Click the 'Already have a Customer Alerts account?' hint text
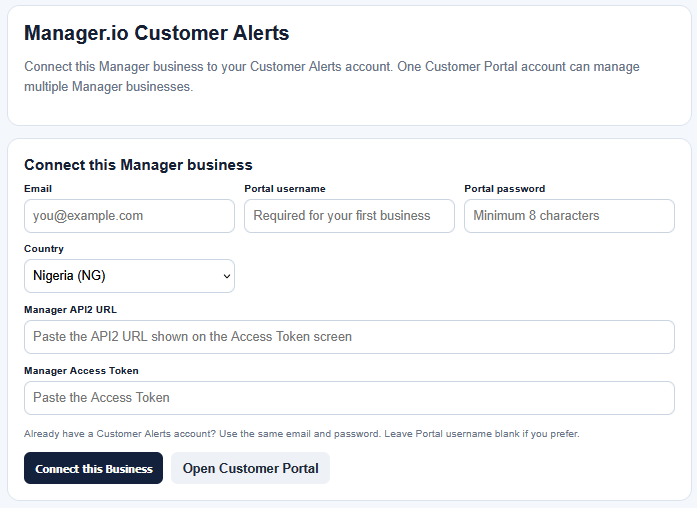Viewport: 697px width, 508px height. [x=301, y=434]
